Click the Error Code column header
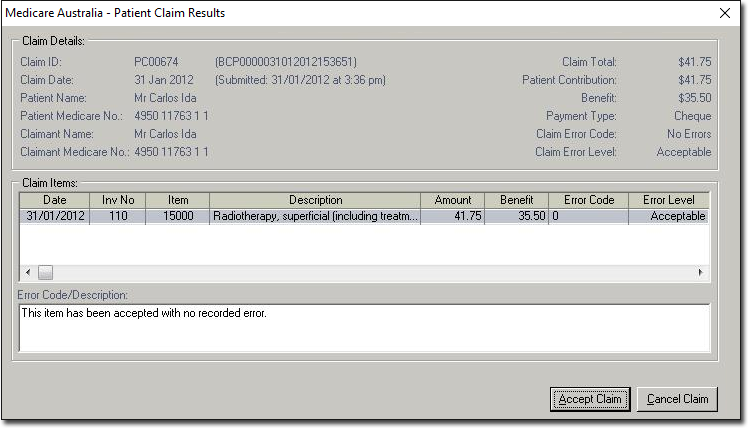 588,200
